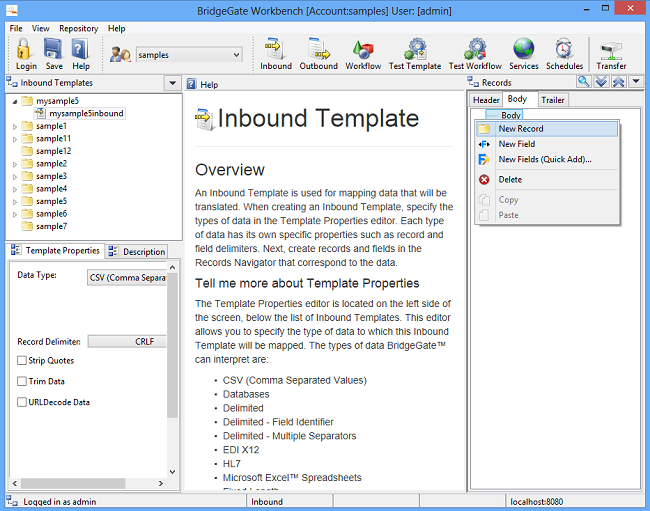Click the vertical scrollbar down arrow in Template Properties

pyautogui.click(x=172, y=472)
